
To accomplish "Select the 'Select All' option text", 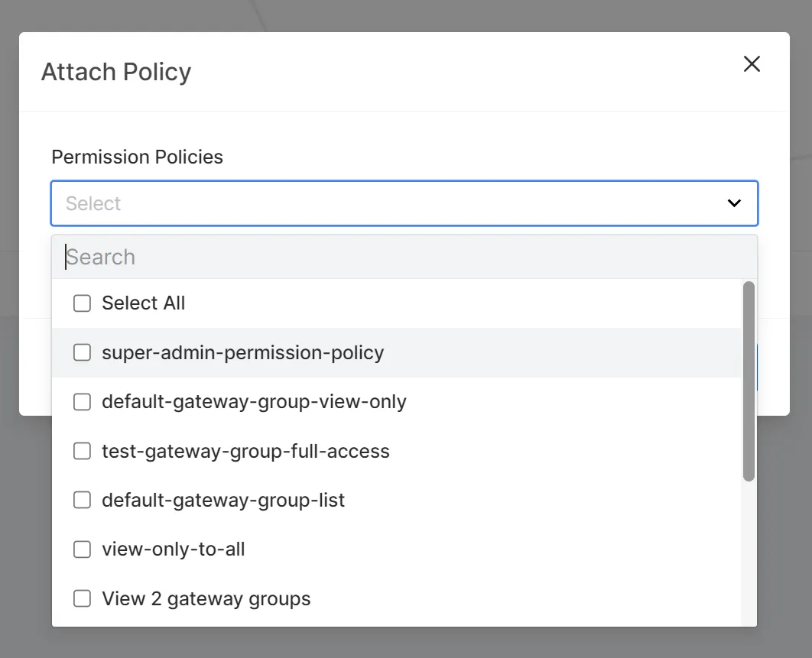I will pyautogui.click(x=144, y=303).
